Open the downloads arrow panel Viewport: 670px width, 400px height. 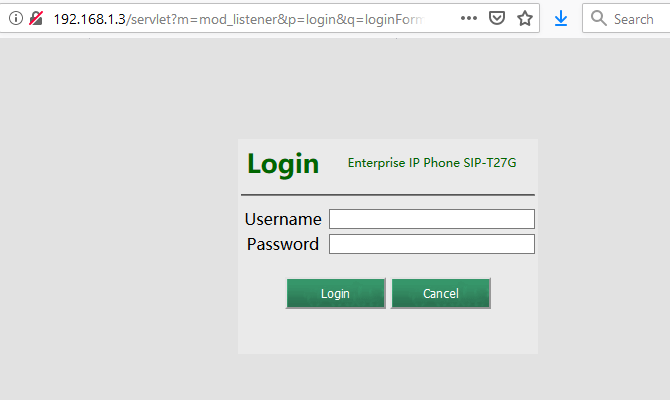tap(561, 18)
